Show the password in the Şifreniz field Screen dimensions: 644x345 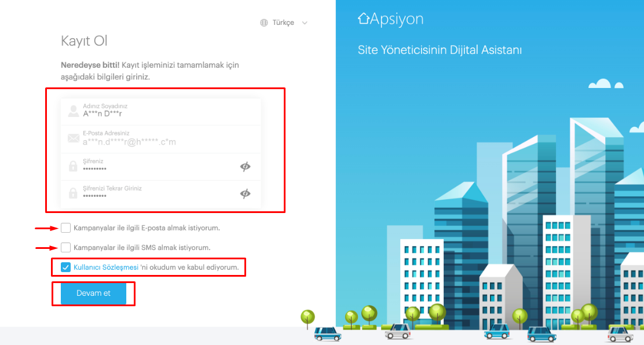point(245,166)
